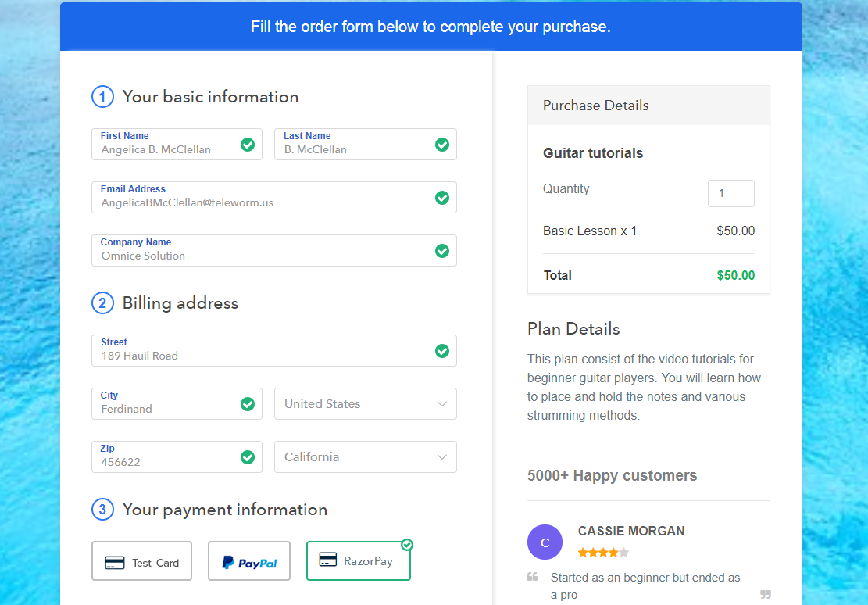
Task: Click the Zip field validation checkmark
Action: tap(248, 457)
